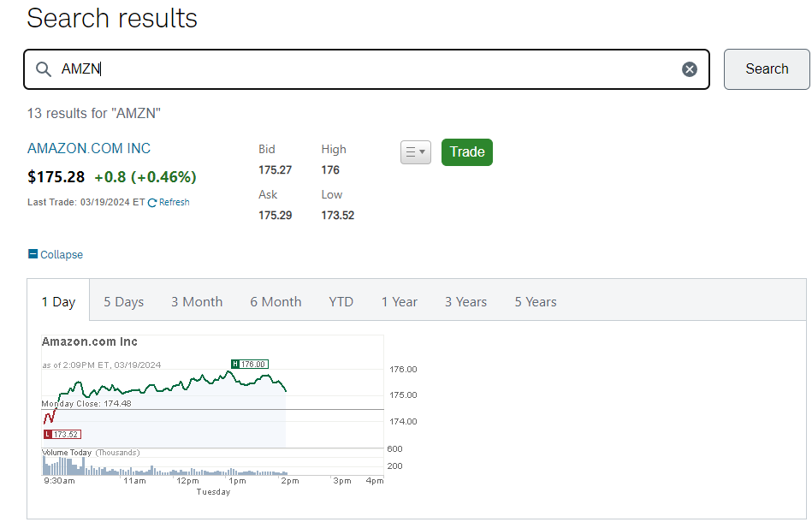Image resolution: width=812 pixels, height=528 pixels.
Task: Collapse the AMZN chart section
Action: (x=61, y=255)
